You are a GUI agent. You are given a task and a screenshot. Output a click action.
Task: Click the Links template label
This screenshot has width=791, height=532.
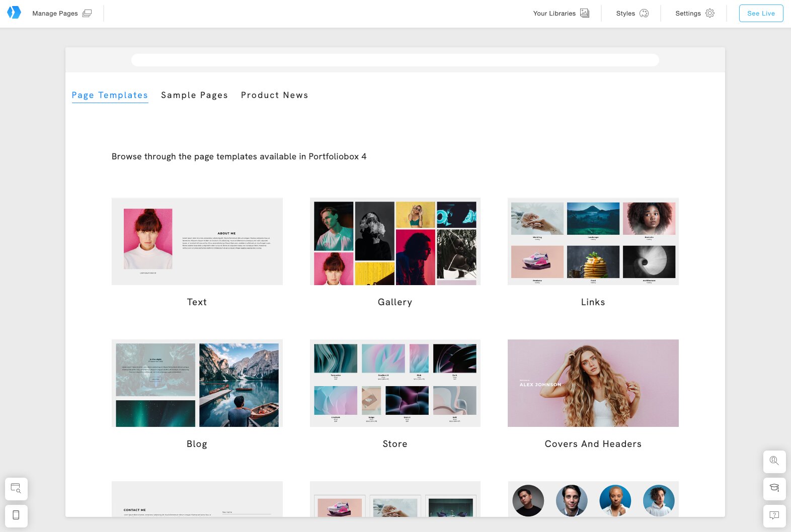tap(593, 302)
